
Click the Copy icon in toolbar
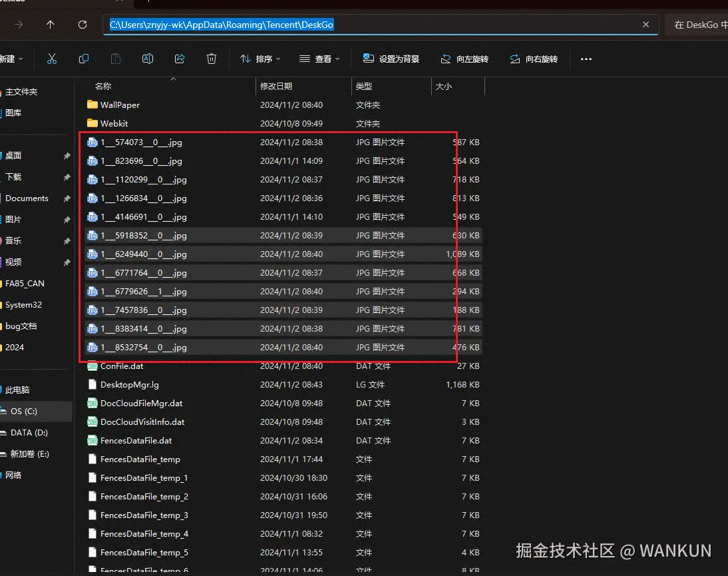(x=84, y=59)
